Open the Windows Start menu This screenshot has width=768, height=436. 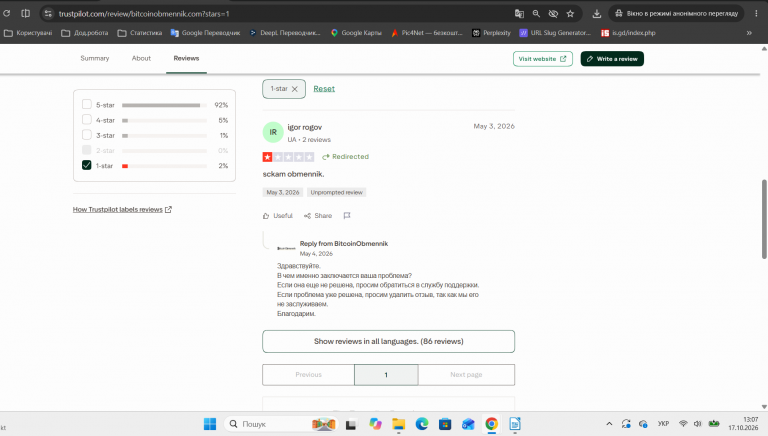pos(210,424)
